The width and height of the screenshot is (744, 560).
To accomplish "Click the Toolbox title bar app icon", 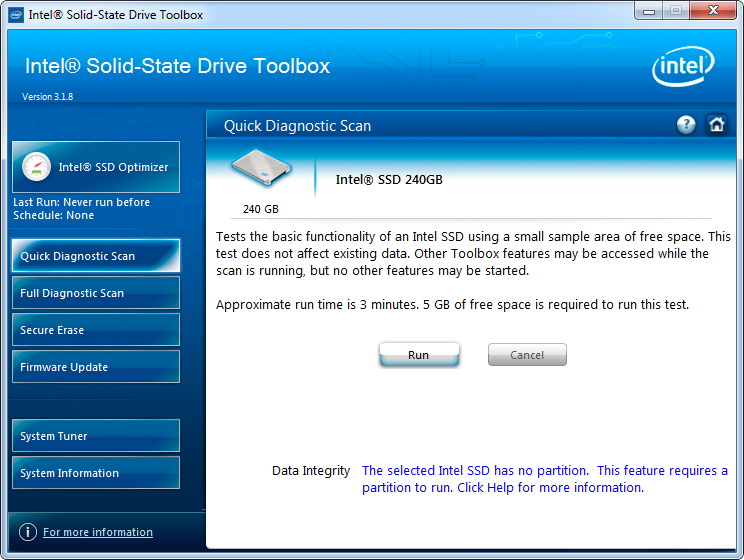I will [x=16, y=15].
